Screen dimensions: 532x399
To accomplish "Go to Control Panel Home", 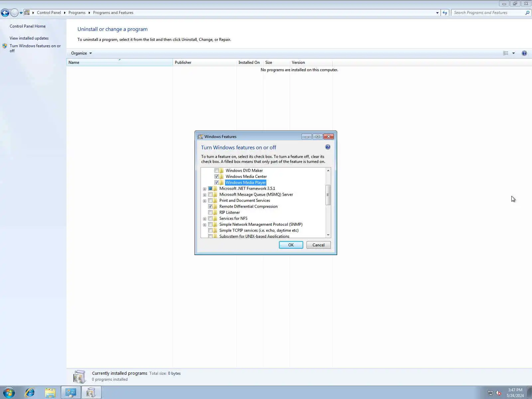I will point(28,26).
